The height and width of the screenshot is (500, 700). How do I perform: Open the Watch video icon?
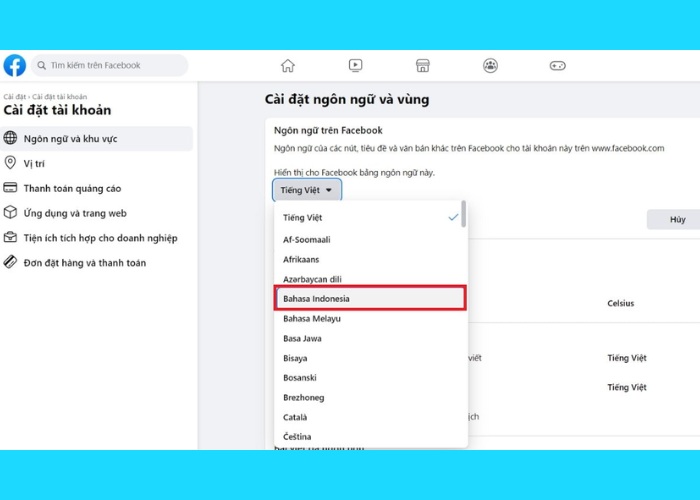pos(356,66)
